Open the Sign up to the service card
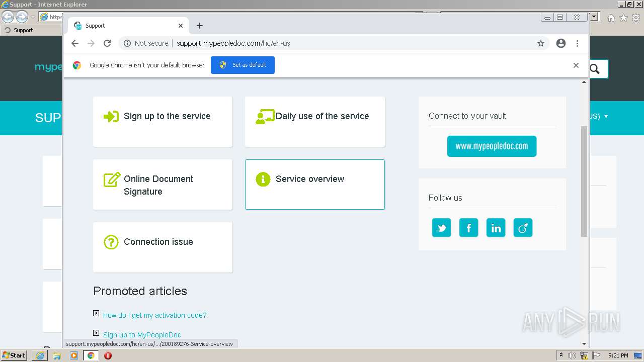This screenshot has height=362, width=644. (x=163, y=122)
